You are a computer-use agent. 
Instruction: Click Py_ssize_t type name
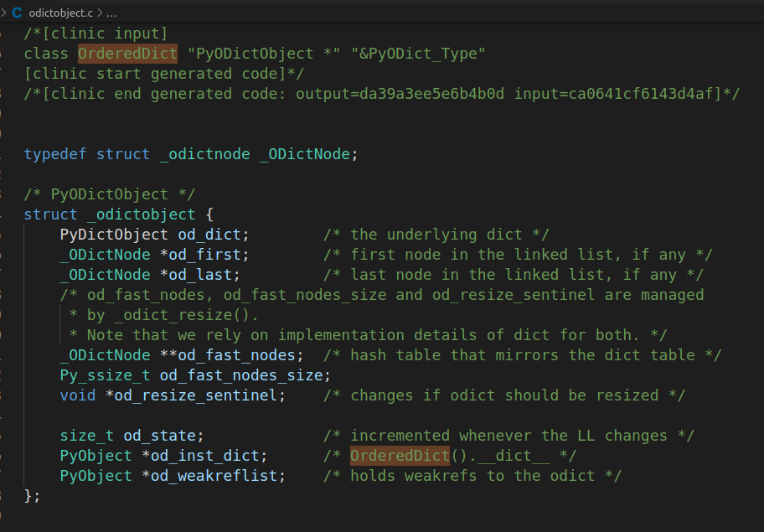pyautogui.click(x=105, y=375)
